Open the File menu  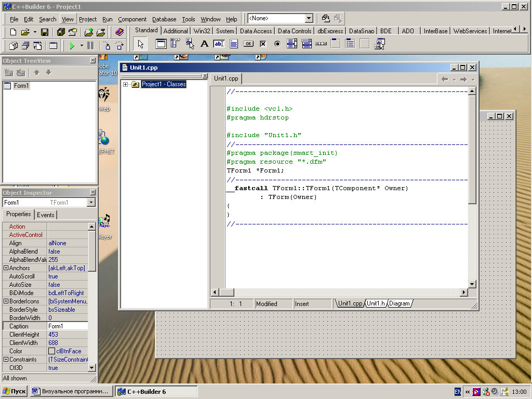(14, 19)
